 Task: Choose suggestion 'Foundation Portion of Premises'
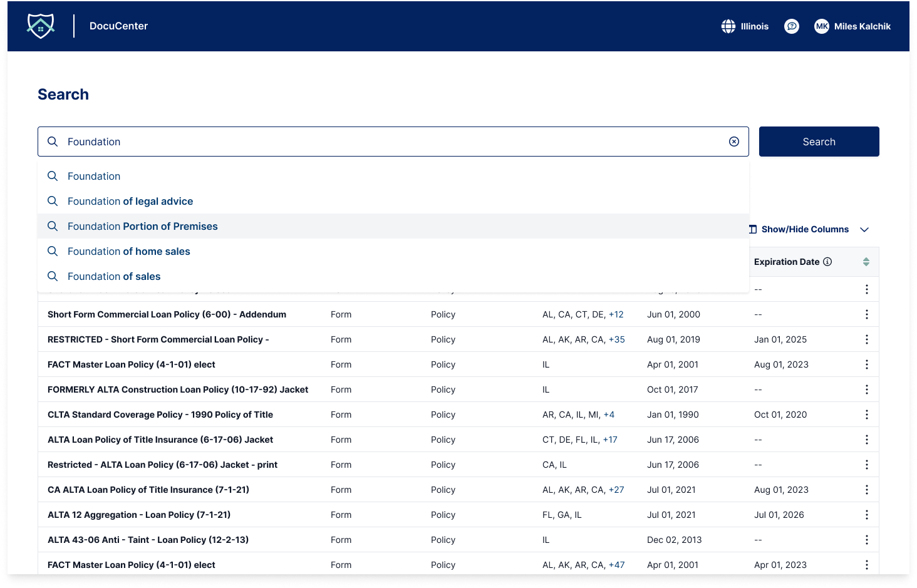(393, 226)
